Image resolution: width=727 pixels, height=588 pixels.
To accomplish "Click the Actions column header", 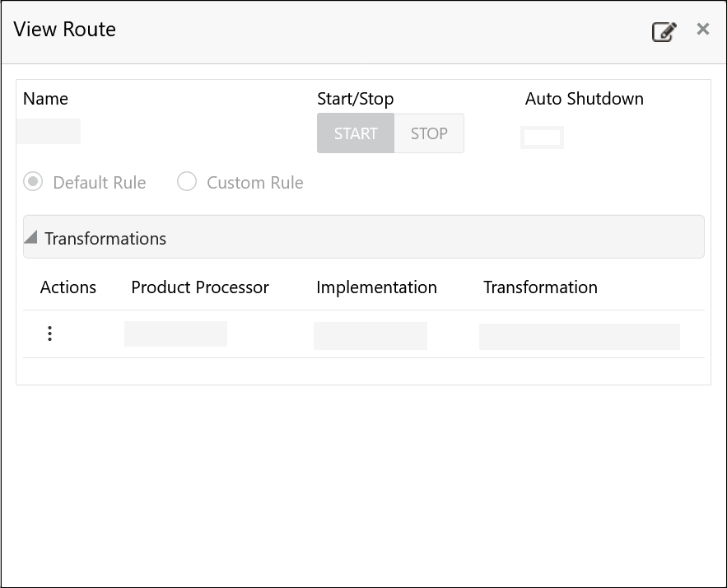I will point(68,287).
